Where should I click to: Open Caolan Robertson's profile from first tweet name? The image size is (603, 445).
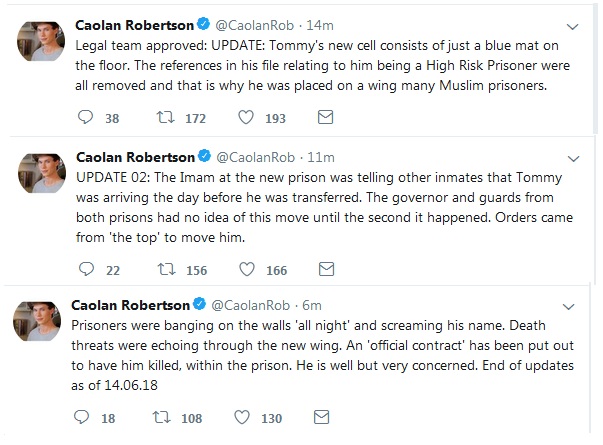point(134,25)
